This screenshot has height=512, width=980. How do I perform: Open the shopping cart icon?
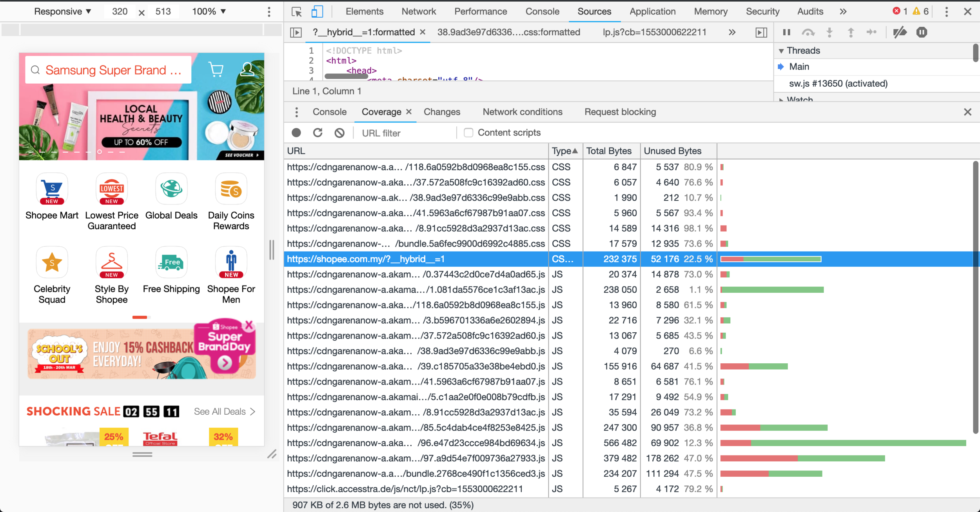[216, 69]
